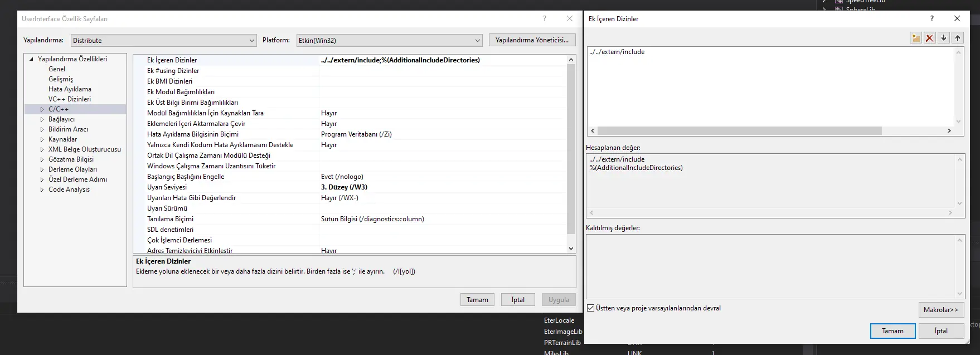Collapse the Yapılandırma Özellikleri tree node
This screenshot has width=980, height=355.
pyautogui.click(x=31, y=59)
